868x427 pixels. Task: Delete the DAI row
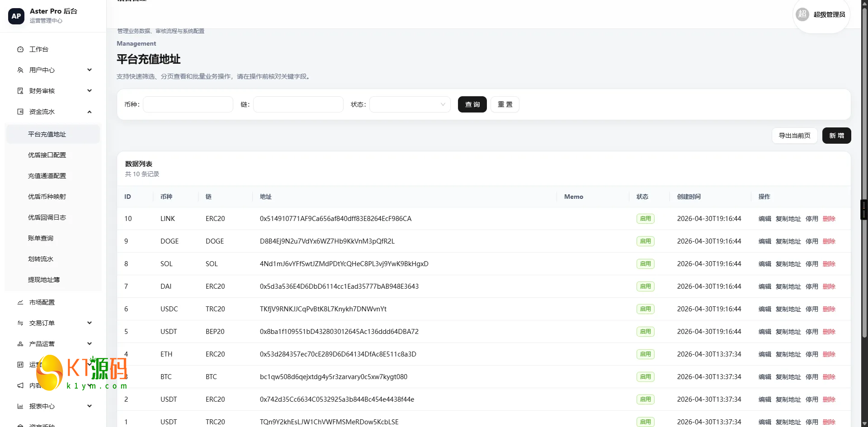829,286
